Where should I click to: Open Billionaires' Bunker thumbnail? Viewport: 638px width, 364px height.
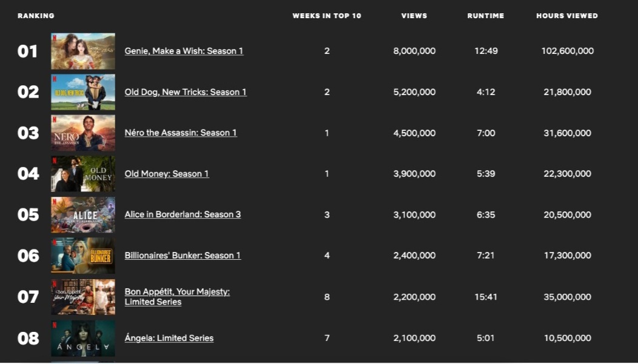coord(83,256)
